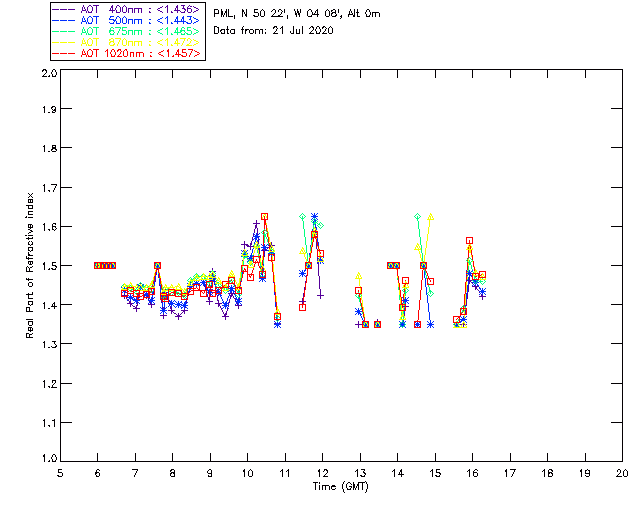
Task: Click the 20 tick label on time axis
Action: tap(622, 472)
